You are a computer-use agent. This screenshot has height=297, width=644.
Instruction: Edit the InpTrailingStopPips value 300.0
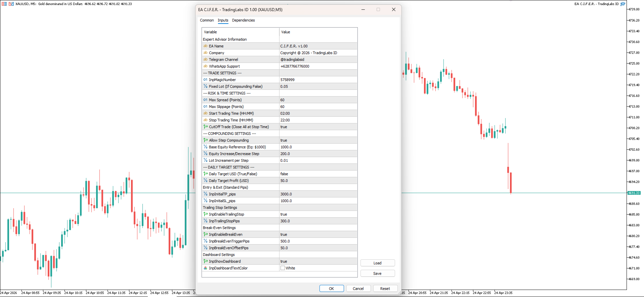pyautogui.click(x=318, y=221)
